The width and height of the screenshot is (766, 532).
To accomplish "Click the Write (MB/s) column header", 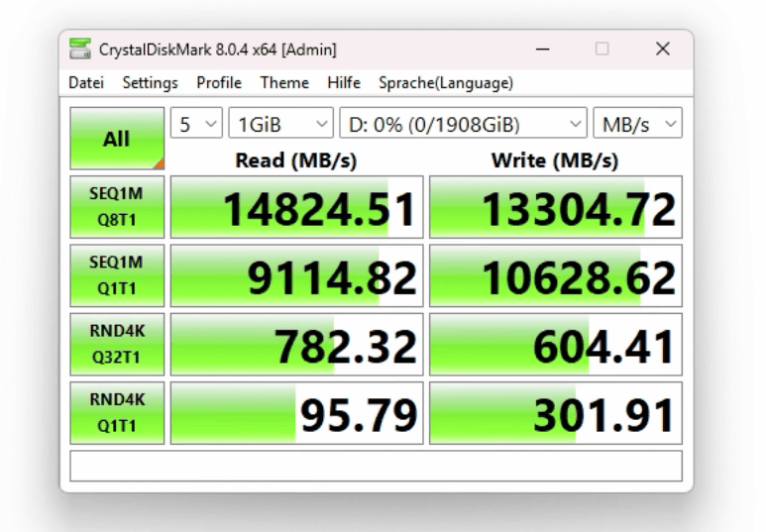I will 555,160.
